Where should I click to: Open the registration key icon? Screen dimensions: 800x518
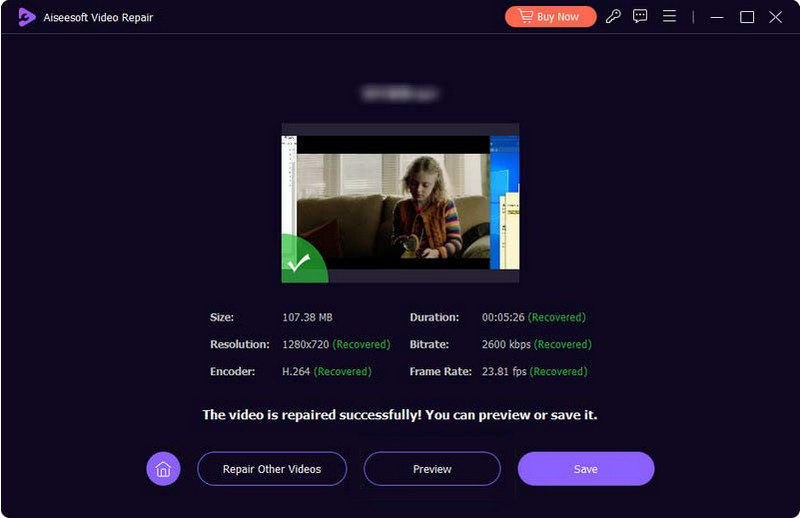pos(613,17)
